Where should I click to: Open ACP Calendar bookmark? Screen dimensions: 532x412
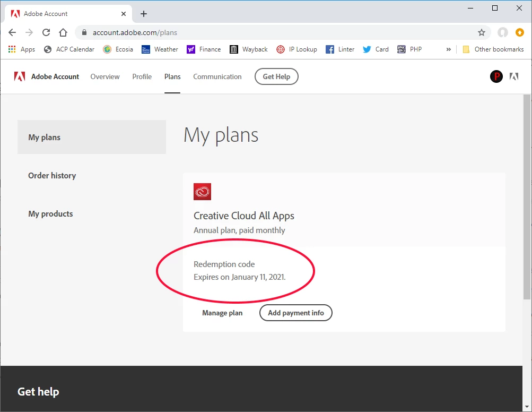pos(69,49)
